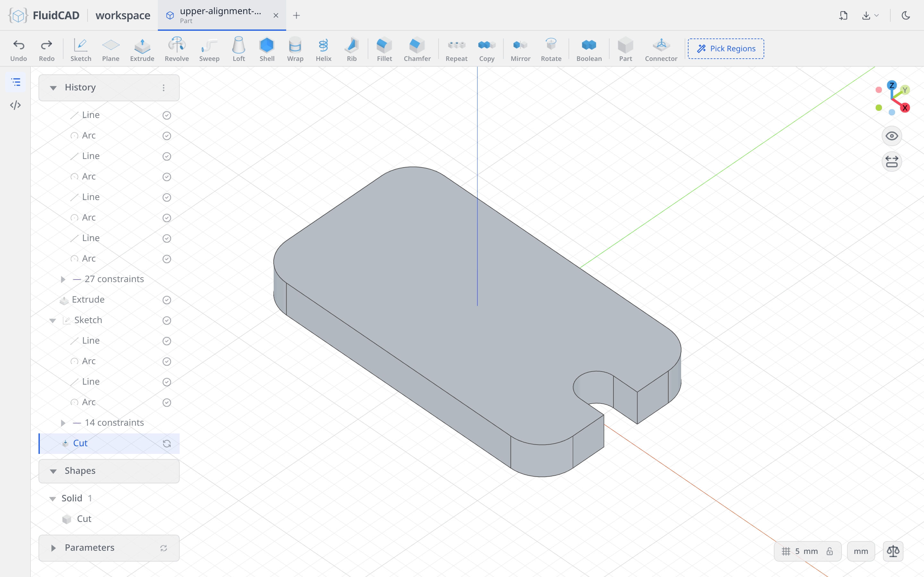This screenshot has width=924, height=577.
Task: Toggle dark mode moon icon
Action: click(x=906, y=15)
